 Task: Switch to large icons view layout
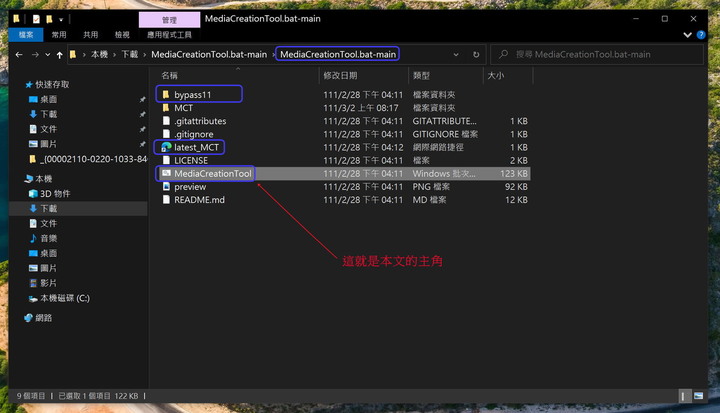click(x=698, y=396)
